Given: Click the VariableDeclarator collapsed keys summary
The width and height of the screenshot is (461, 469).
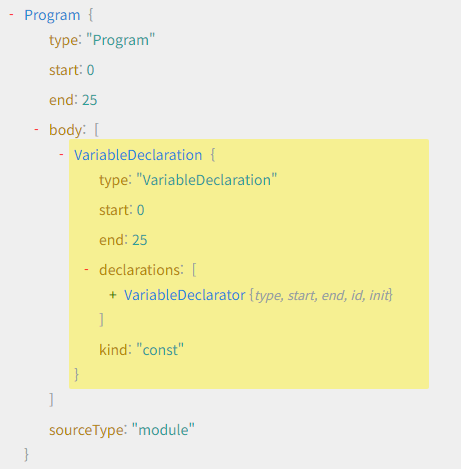Looking at the screenshot, I should (x=321, y=296).
